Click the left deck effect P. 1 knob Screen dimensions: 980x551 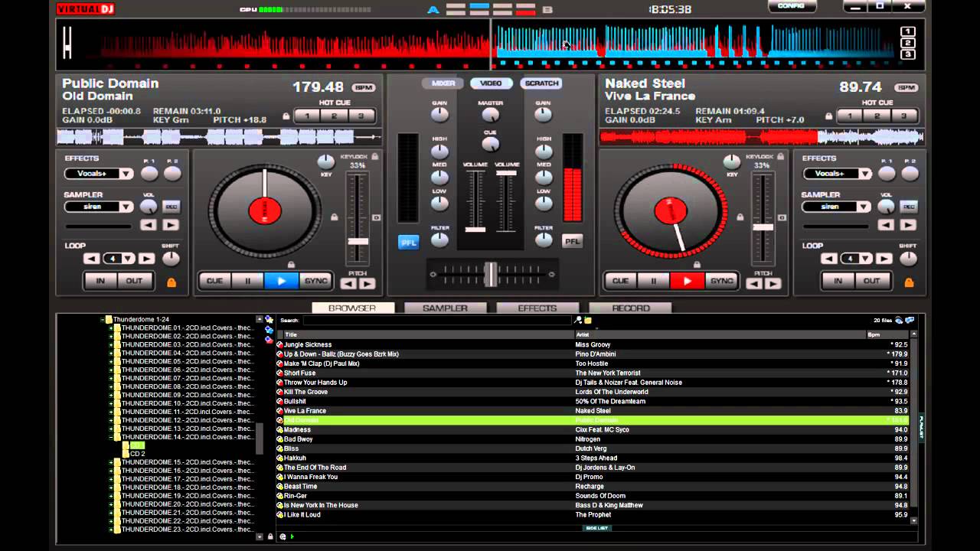[x=149, y=173]
